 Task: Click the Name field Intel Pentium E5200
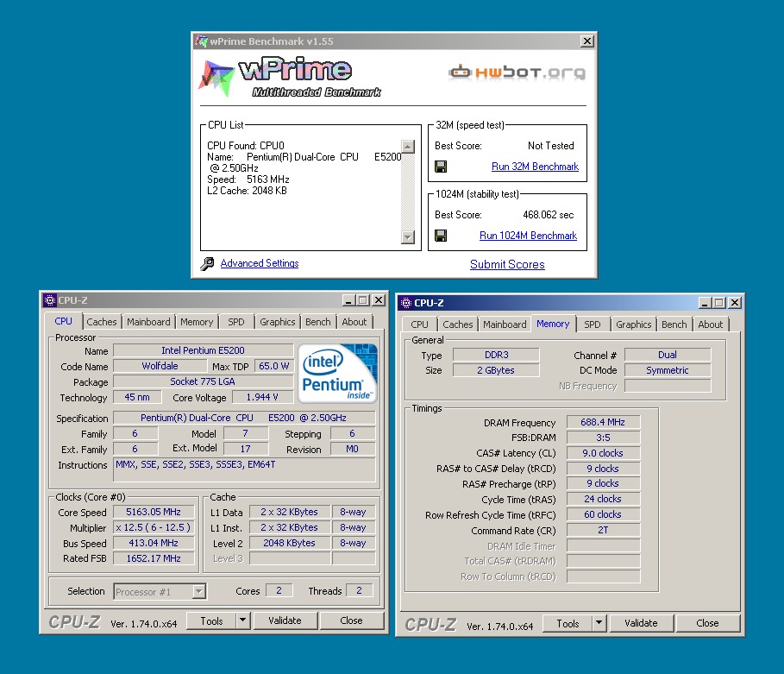pyautogui.click(x=203, y=350)
